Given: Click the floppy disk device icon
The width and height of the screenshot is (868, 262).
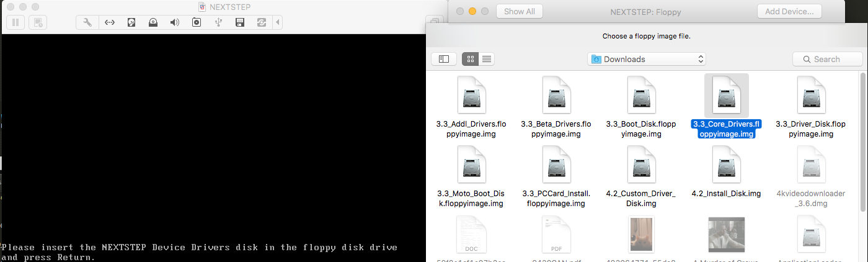Looking at the screenshot, I should pos(240,22).
